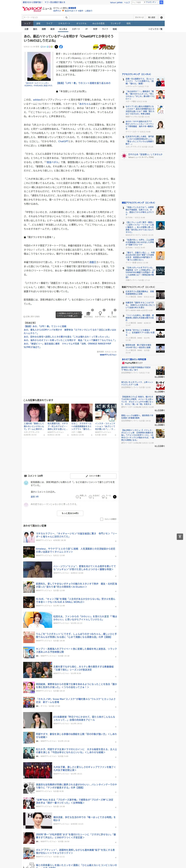This screenshot has height=868, width=186.
Task: Click the Yahoo! JAPAN top link
Action: coord(116,2)
